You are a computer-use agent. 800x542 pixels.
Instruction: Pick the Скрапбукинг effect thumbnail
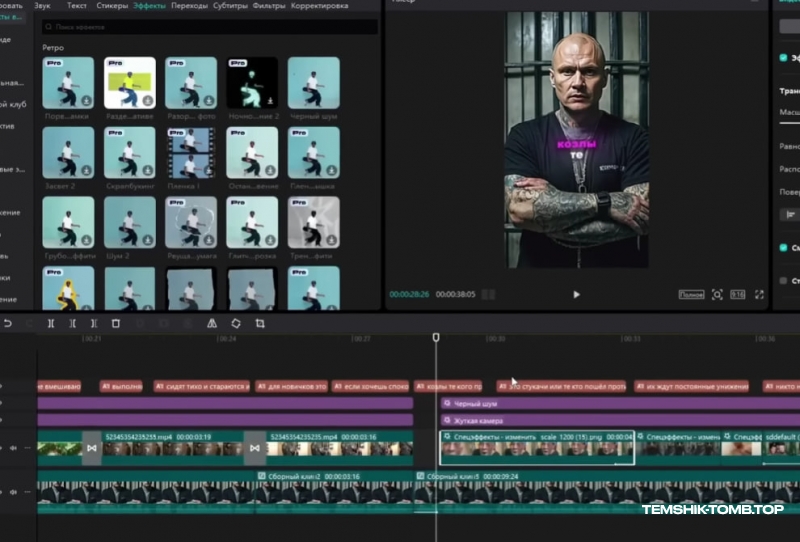130,153
